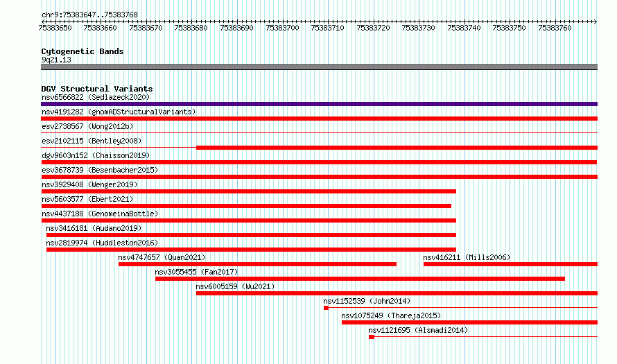Click the Cytogenetic Bands track title
The width and height of the screenshot is (617, 364).
(82, 51)
